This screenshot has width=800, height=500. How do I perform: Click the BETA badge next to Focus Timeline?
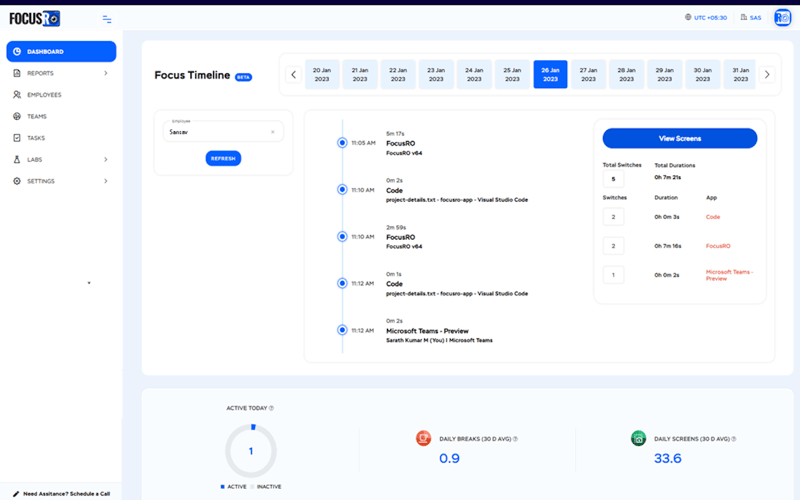tap(243, 77)
